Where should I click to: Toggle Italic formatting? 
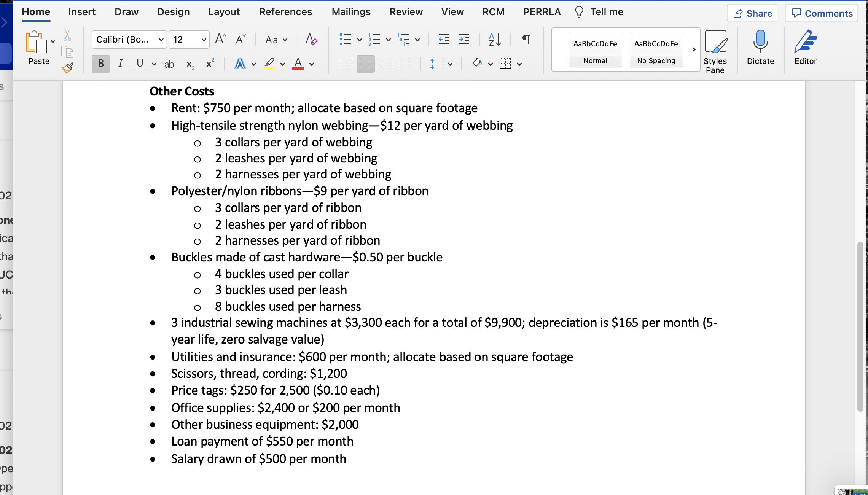click(120, 64)
